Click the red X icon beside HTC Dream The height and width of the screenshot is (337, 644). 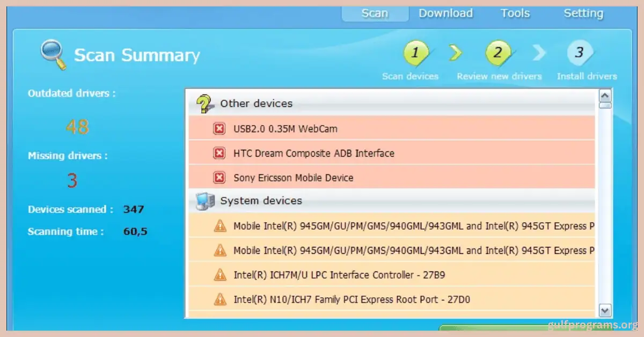(x=219, y=153)
